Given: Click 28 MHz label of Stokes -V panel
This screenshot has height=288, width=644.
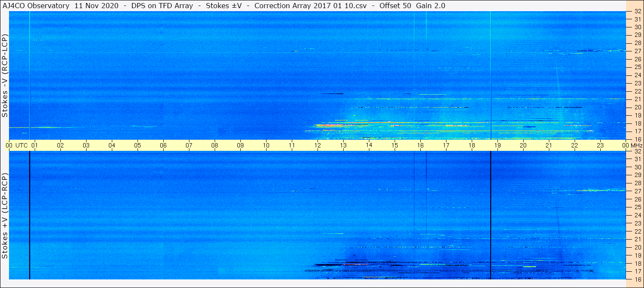Looking at the screenshot, I should pos(638,43).
